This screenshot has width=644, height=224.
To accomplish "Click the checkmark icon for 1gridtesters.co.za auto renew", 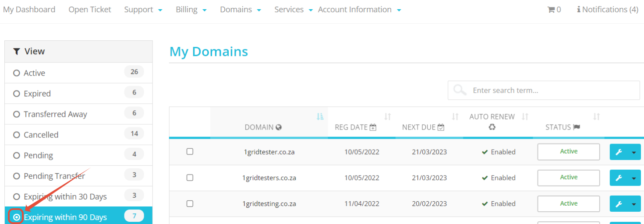I will click(x=485, y=178).
